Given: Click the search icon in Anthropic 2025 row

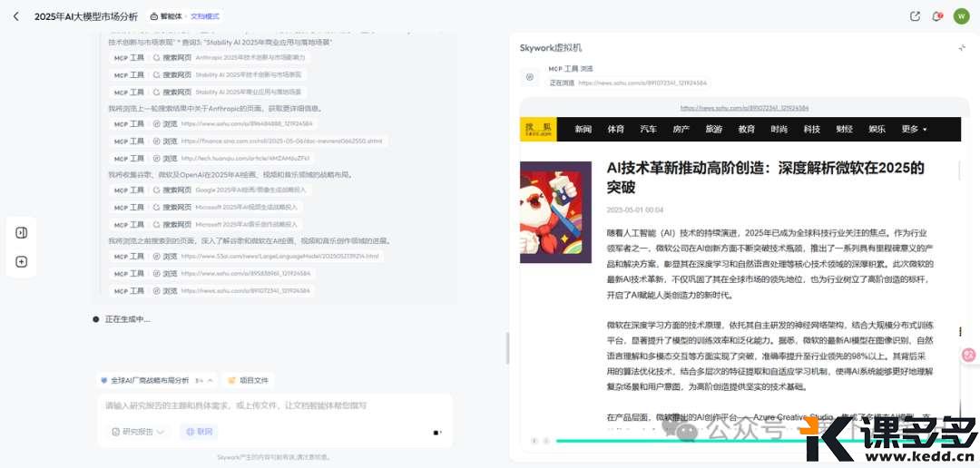Looking at the screenshot, I should (156, 57).
